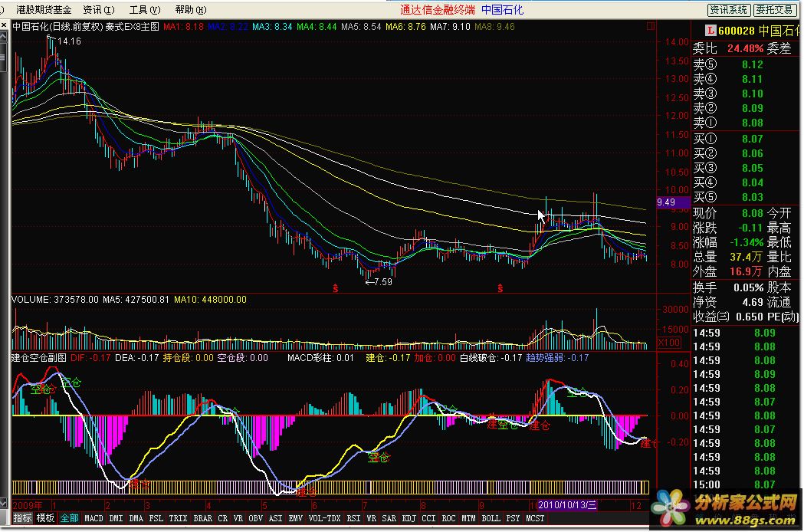The width and height of the screenshot is (804, 532).
Task: Switch to the FSL indicator
Action: pyautogui.click(x=156, y=519)
